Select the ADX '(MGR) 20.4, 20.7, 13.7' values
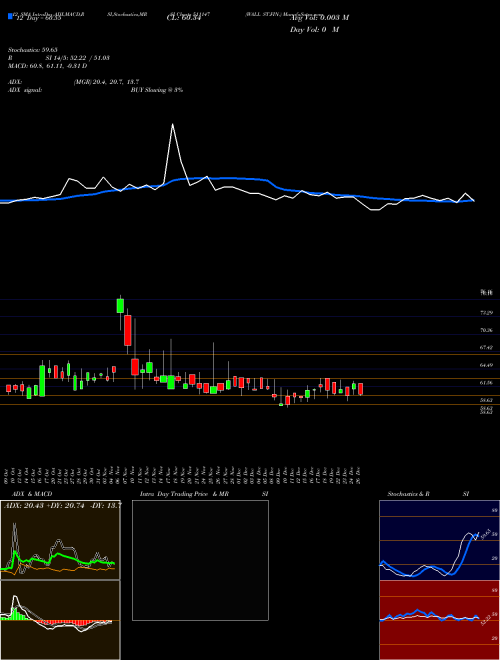This screenshot has height=660, width=500. click(106, 82)
